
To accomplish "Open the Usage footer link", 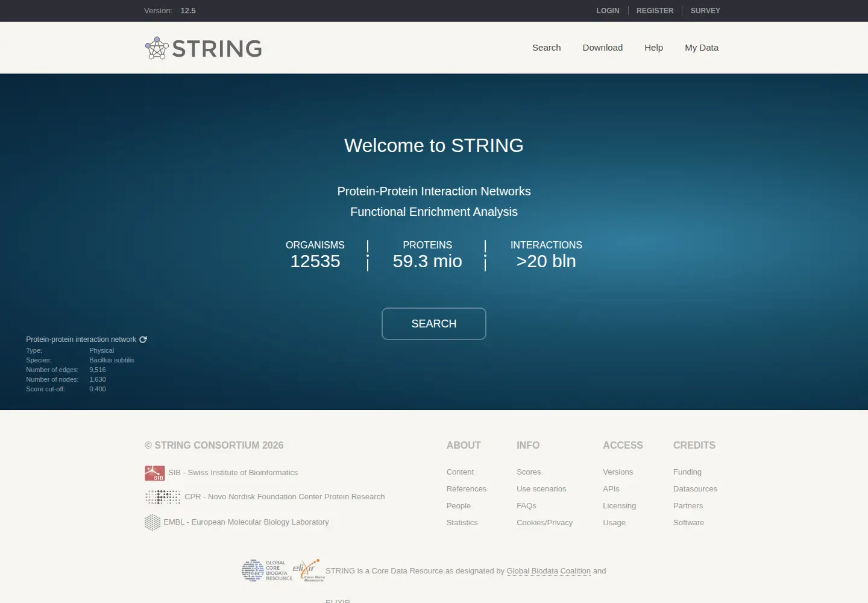I will click(614, 523).
